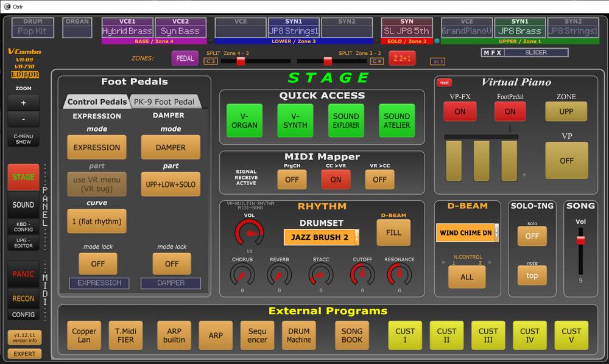Screen dimensions: 609x364
Task: Select the VCE GrandPianoV slot
Action: (467, 27)
